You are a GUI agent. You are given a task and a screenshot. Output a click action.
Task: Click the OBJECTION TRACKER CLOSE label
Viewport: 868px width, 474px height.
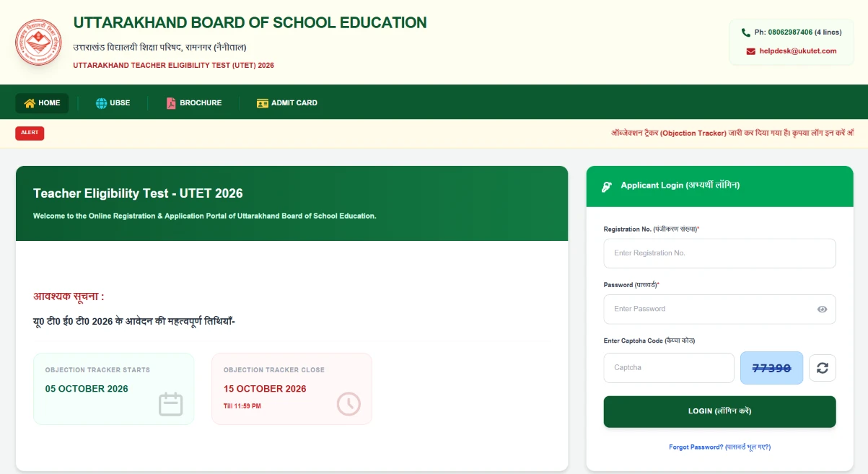pos(274,370)
